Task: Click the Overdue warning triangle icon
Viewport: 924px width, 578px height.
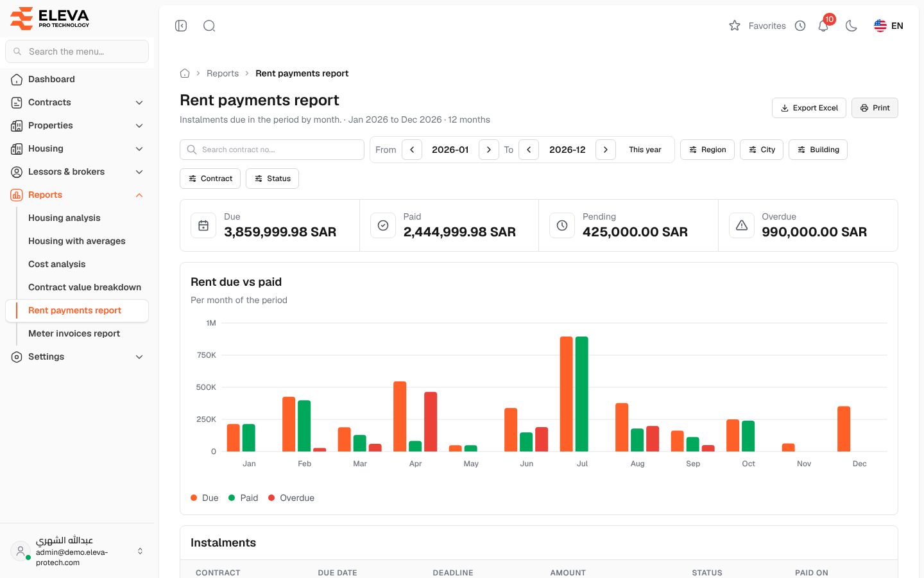Action: pyautogui.click(x=742, y=225)
